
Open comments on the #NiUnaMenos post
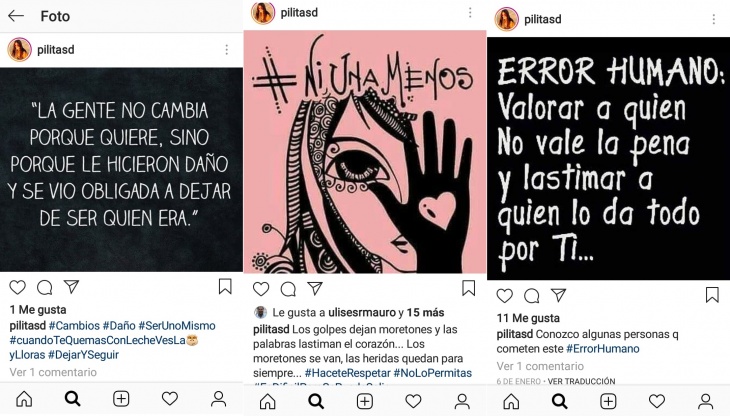pos(288,289)
